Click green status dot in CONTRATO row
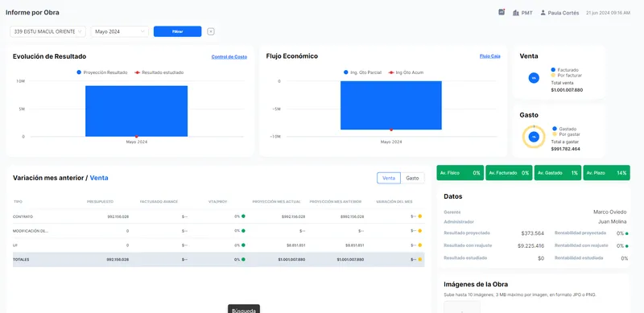Screen dimensions: 644x313 243,216
